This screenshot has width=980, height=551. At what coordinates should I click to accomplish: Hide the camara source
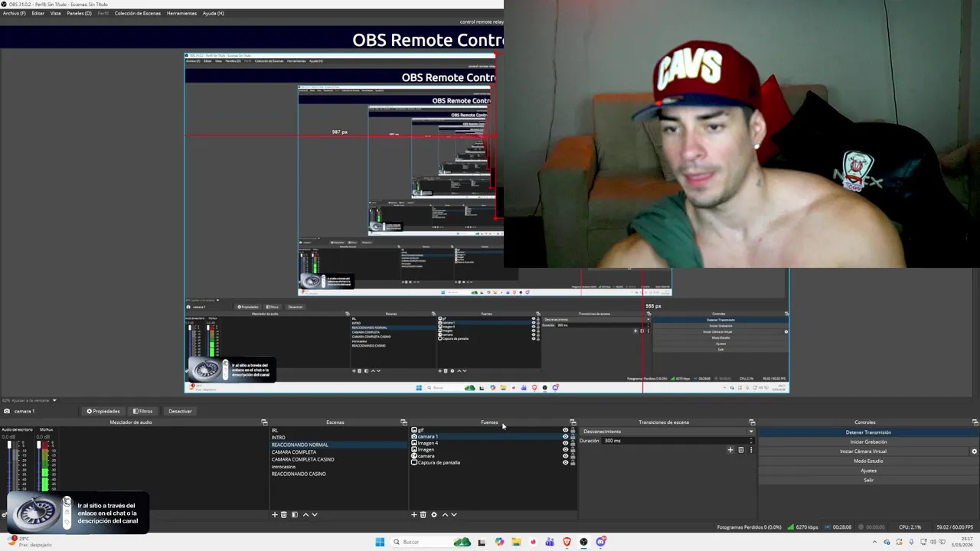[566, 456]
